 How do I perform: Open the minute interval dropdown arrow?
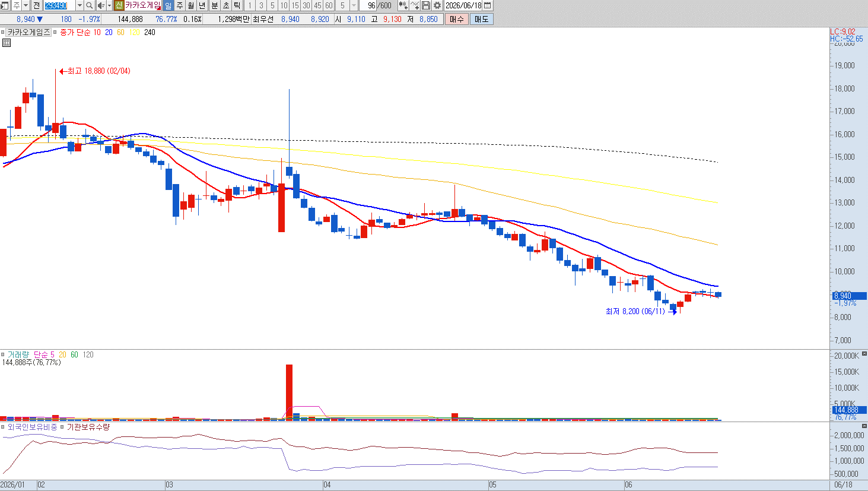click(354, 5)
